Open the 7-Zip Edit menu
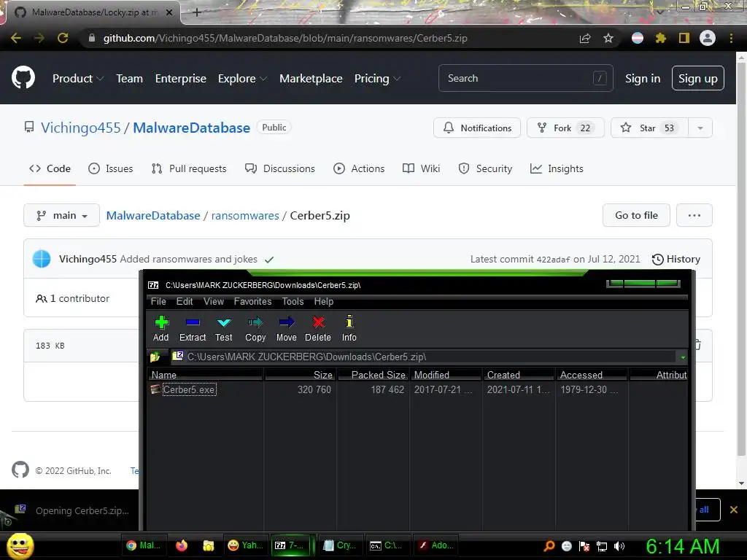The image size is (747, 560). pos(185,301)
